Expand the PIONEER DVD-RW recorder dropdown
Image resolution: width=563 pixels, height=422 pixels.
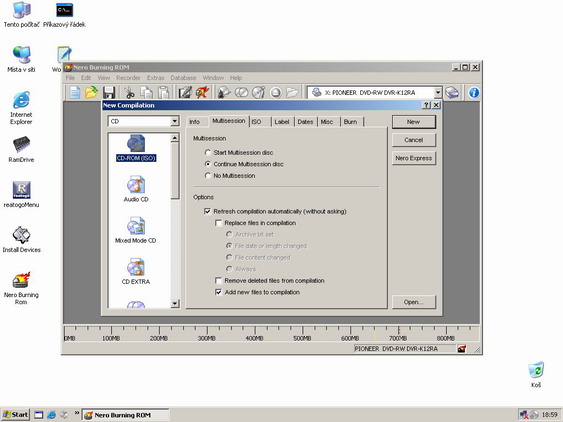click(x=437, y=93)
